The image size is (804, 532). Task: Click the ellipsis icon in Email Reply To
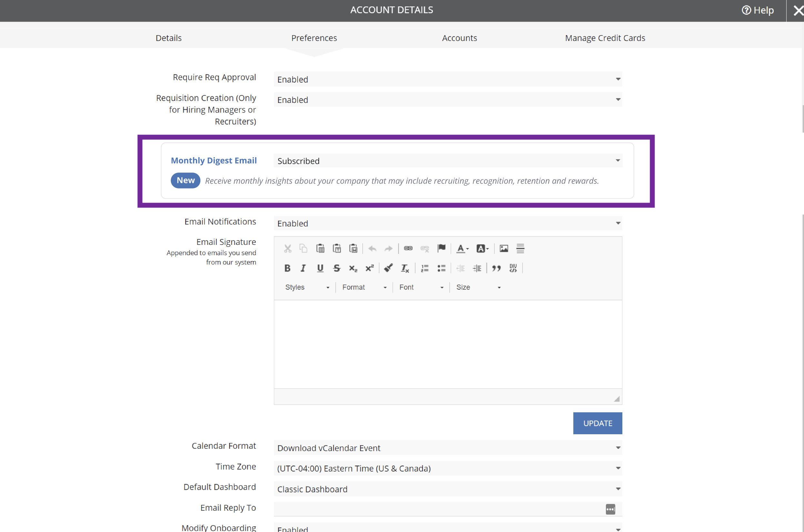(x=610, y=509)
